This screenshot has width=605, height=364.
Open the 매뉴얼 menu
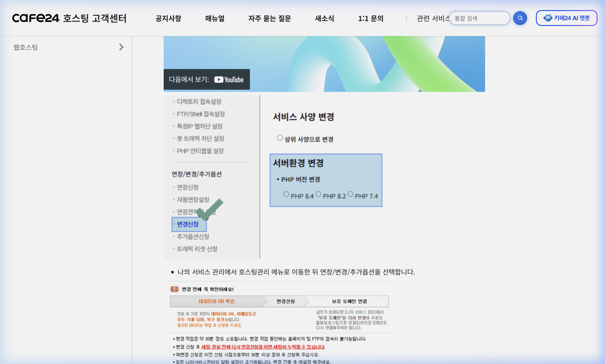pyautogui.click(x=215, y=18)
